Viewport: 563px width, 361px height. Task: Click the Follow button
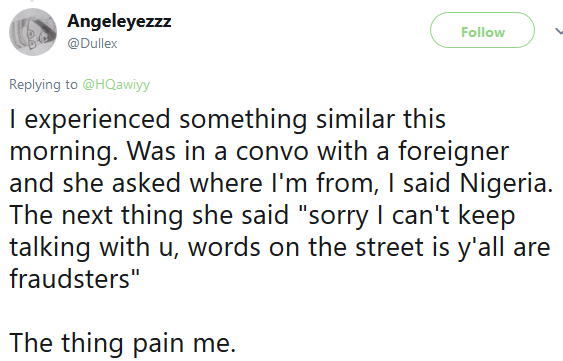[482, 30]
